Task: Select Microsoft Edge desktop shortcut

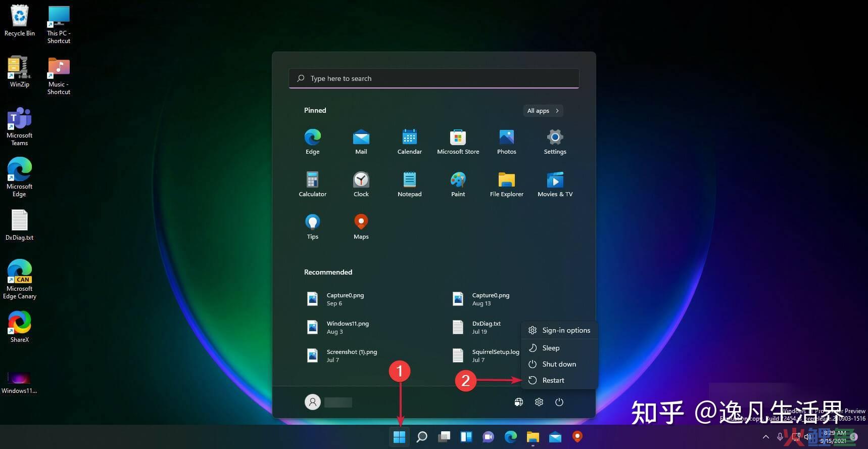Action: click(x=19, y=177)
